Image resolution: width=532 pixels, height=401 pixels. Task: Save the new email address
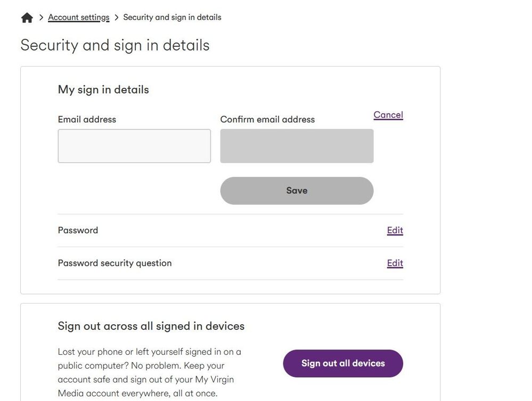(297, 191)
